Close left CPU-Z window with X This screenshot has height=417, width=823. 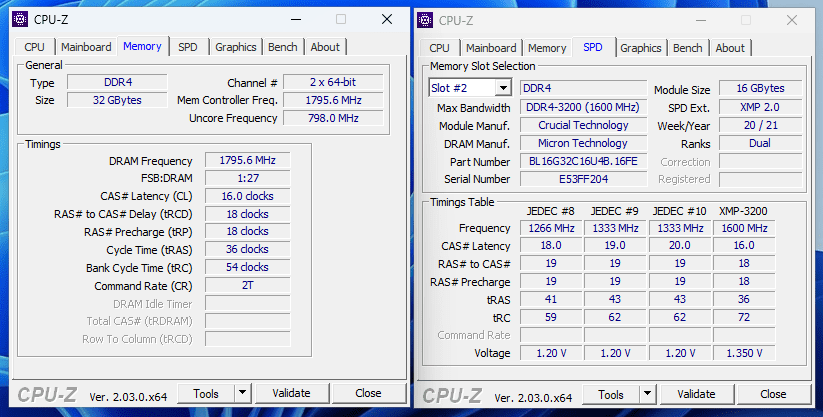387,19
